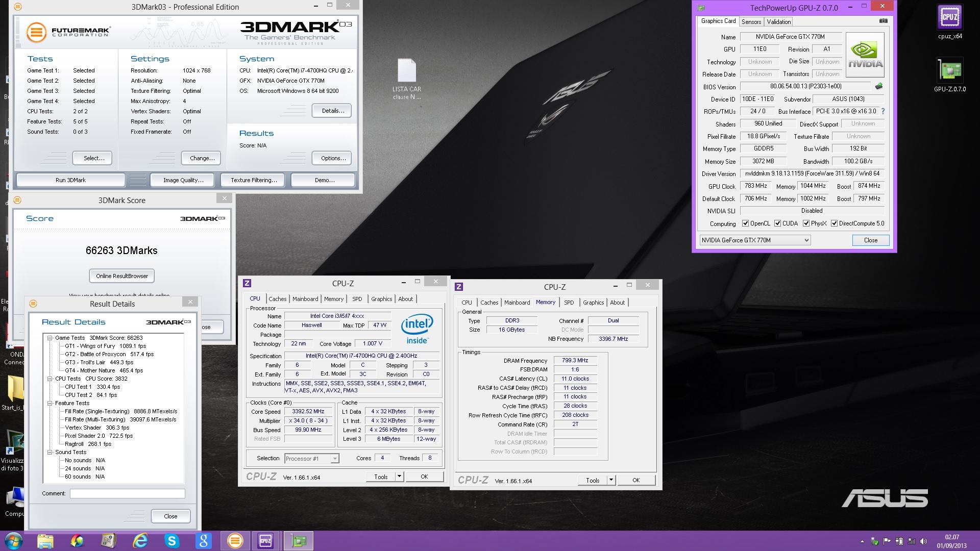
Task: Show hidden tray icons arrow
Action: click(863, 541)
